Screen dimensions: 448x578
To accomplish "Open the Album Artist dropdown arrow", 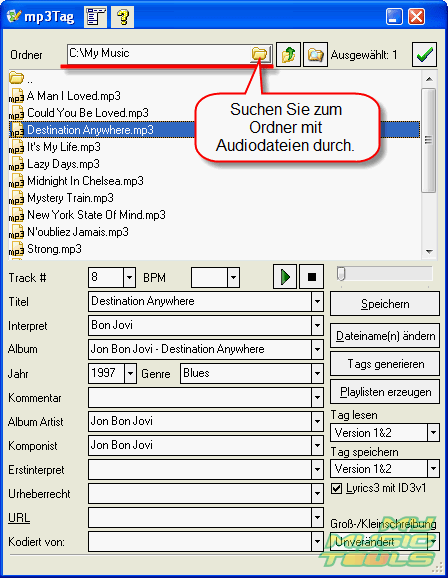I will tap(317, 422).
